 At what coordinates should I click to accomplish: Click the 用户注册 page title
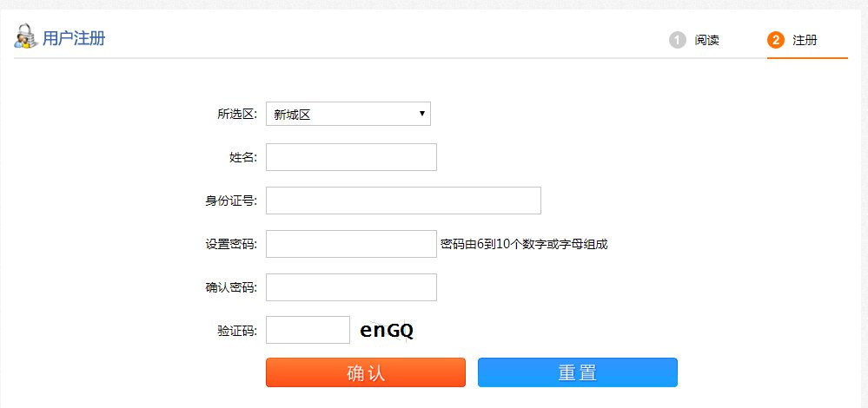[74, 39]
